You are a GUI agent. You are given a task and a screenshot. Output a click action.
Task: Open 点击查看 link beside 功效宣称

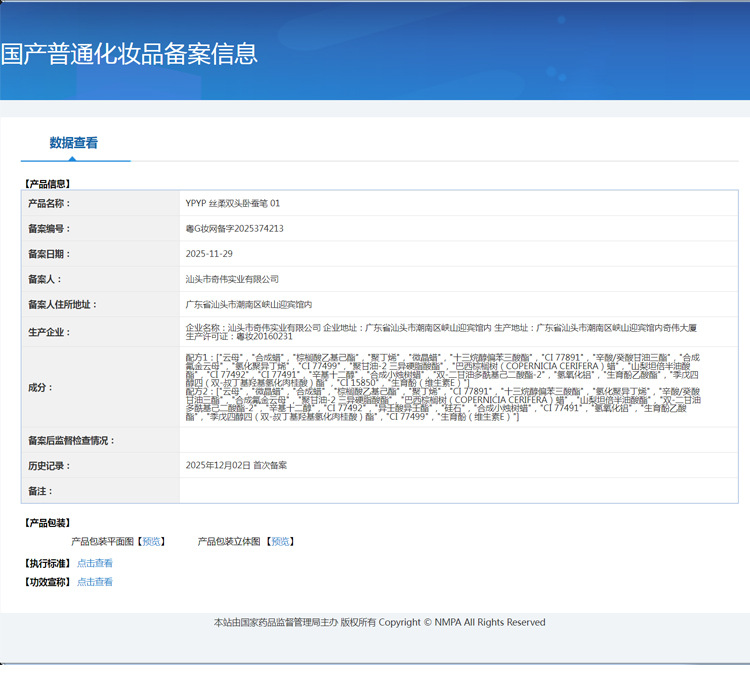coord(95,582)
